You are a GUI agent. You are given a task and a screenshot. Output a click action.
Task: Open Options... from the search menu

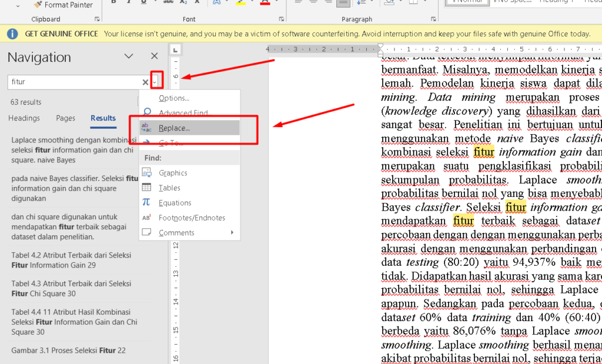pyautogui.click(x=174, y=98)
